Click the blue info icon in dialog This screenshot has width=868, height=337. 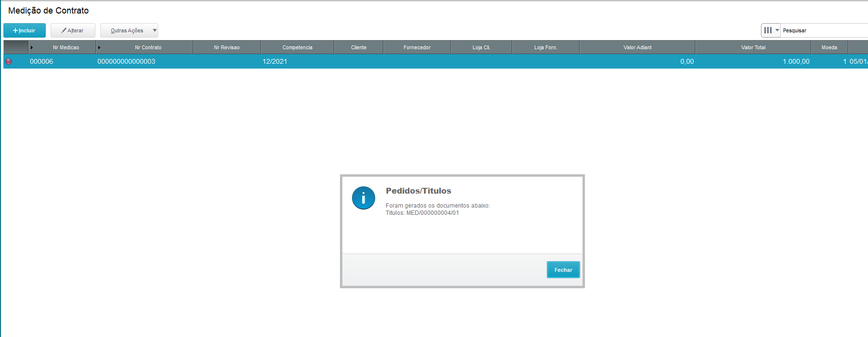(x=364, y=198)
